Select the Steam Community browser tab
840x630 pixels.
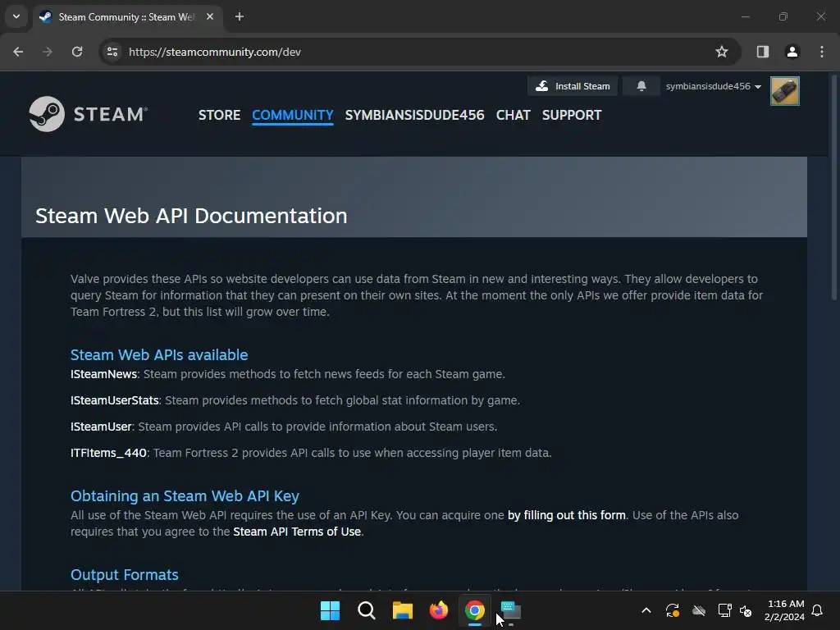[x=127, y=16]
